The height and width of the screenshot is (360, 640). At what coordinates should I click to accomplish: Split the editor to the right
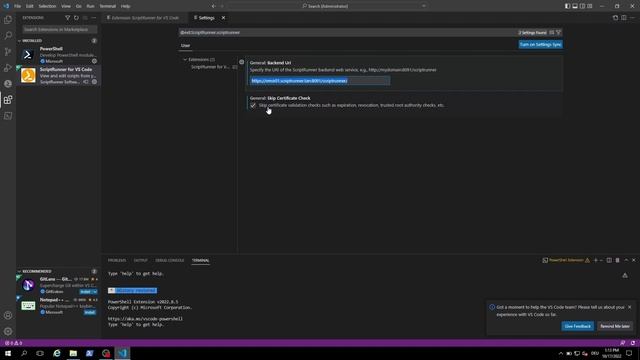(x=624, y=18)
